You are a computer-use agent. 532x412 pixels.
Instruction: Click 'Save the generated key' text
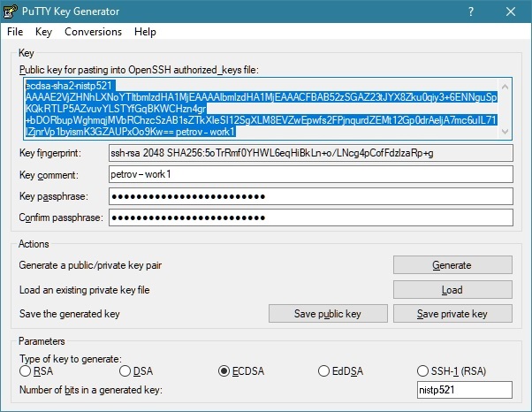coord(70,314)
